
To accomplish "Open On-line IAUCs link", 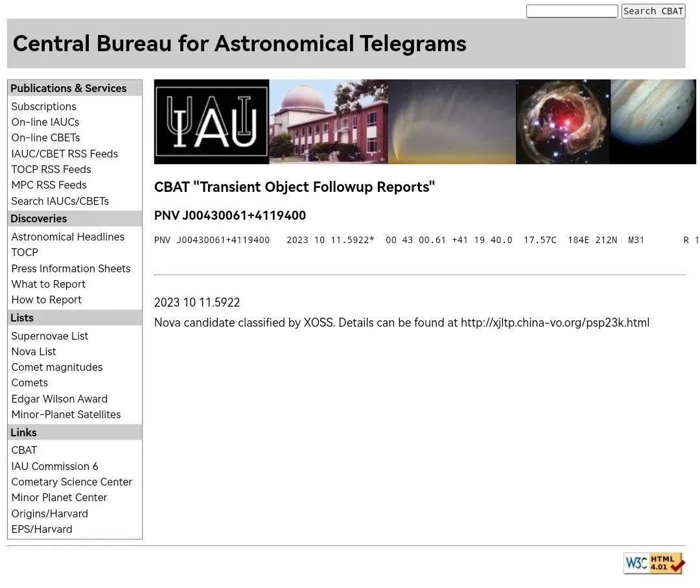I will (x=45, y=123).
